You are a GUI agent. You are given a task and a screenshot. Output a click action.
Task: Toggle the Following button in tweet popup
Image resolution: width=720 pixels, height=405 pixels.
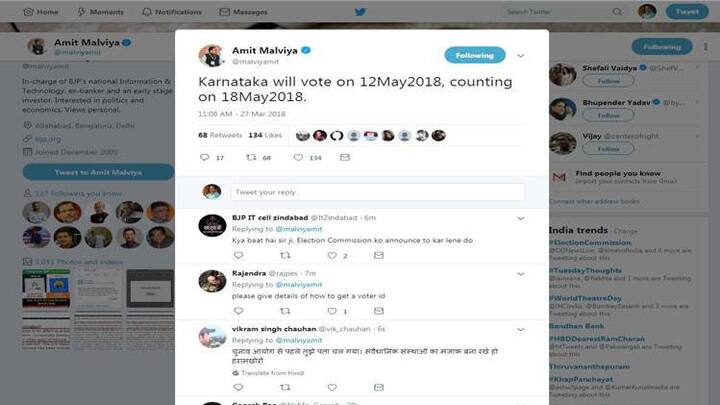coord(475,55)
